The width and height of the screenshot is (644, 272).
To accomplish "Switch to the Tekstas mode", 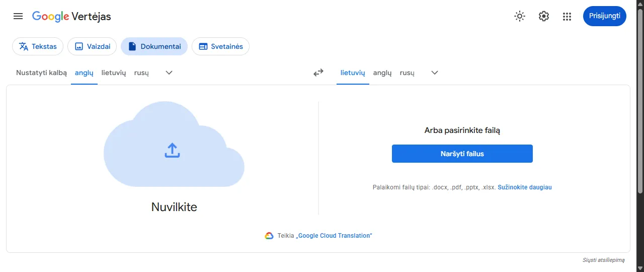I will [38, 46].
